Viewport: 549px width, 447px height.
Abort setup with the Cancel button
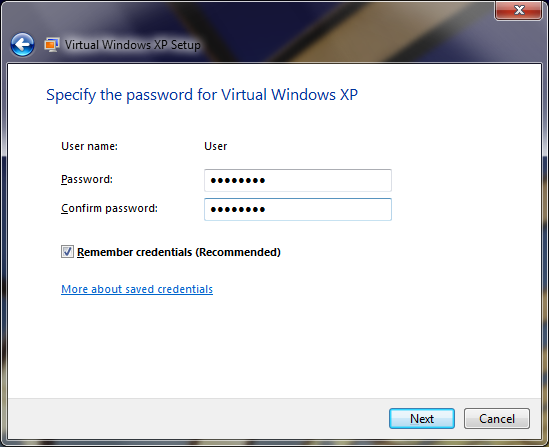pos(497,418)
